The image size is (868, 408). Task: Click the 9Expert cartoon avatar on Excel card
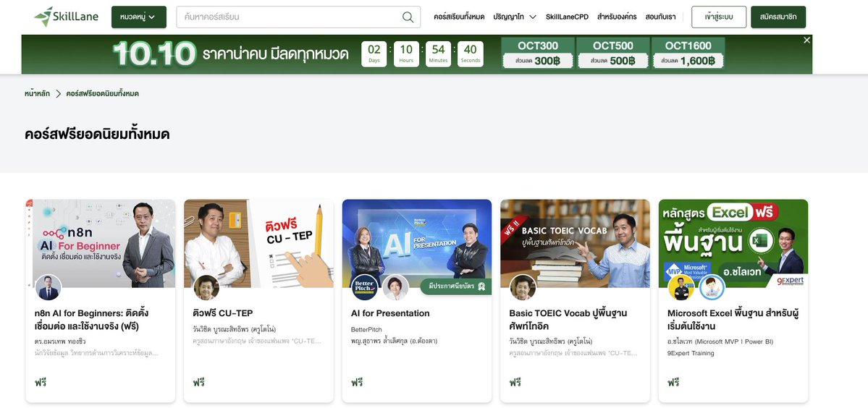[712, 287]
